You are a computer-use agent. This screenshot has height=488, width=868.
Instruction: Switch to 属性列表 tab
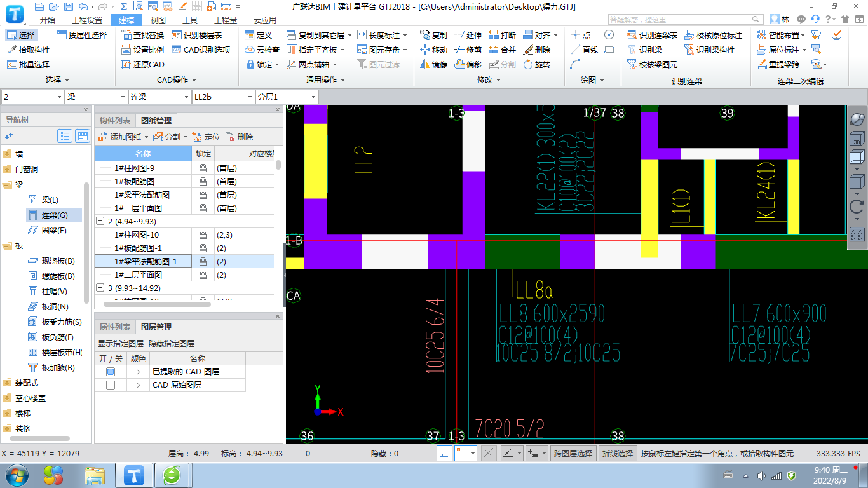tap(115, 327)
